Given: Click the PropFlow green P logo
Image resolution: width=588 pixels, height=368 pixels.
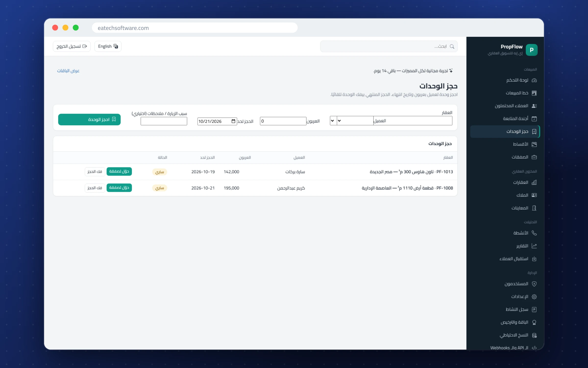Looking at the screenshot, I should 531,50.
